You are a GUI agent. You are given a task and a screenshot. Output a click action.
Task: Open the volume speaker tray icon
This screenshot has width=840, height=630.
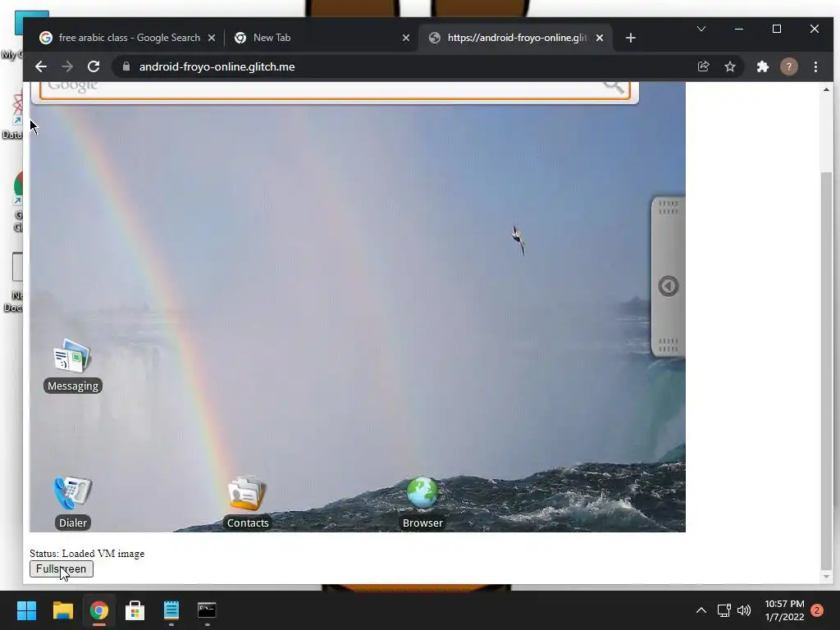[x=743, y=610]
